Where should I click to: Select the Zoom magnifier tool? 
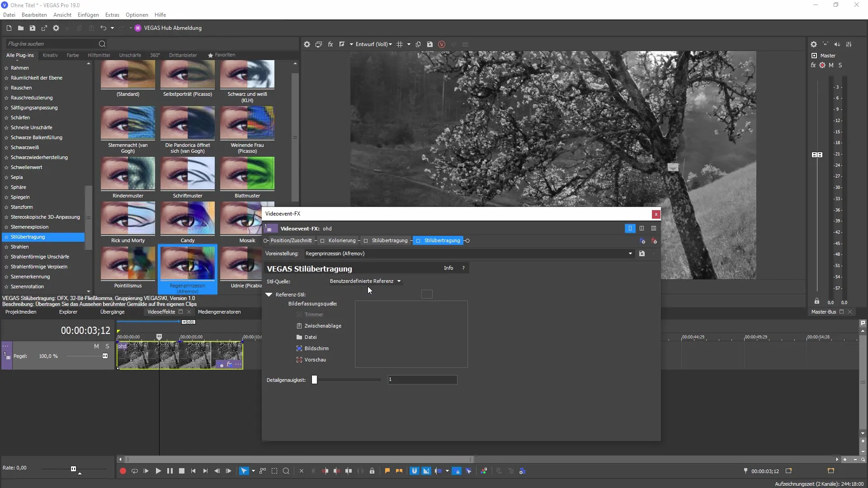[286, 471]
